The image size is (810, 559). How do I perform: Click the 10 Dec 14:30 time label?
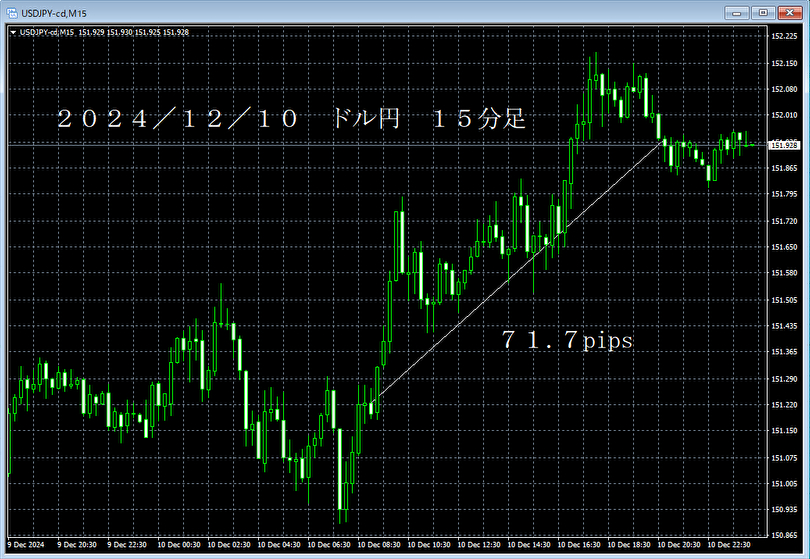(x=529, y=545)
